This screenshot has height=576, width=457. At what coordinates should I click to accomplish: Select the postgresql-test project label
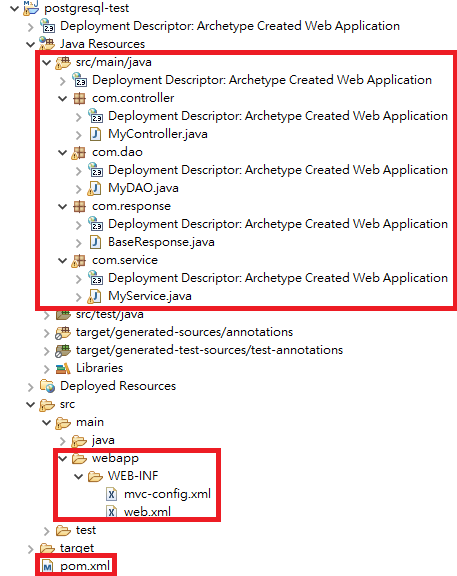click(x=87, y=8)
